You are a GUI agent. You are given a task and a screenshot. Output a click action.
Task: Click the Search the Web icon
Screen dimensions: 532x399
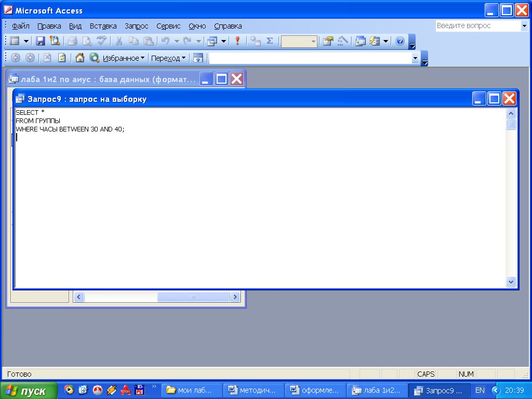point(94,58)
